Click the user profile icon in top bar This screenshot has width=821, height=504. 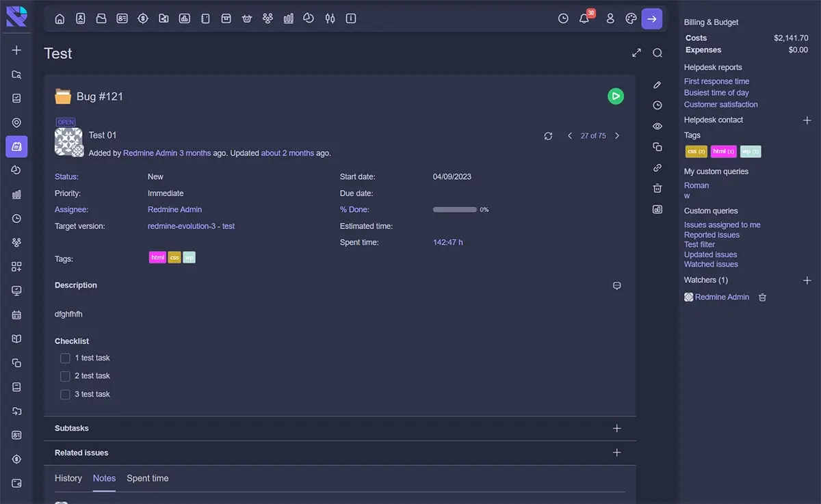coord(610,18)
